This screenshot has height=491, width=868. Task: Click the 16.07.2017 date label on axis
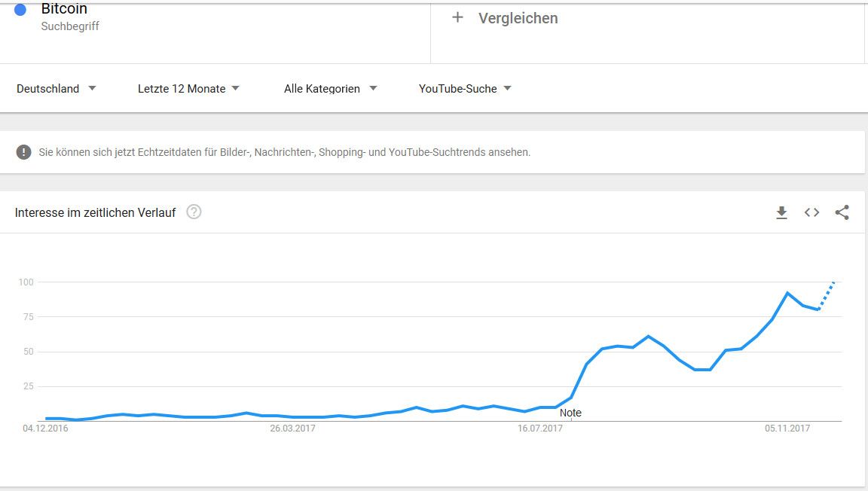[x=540, y=428]
